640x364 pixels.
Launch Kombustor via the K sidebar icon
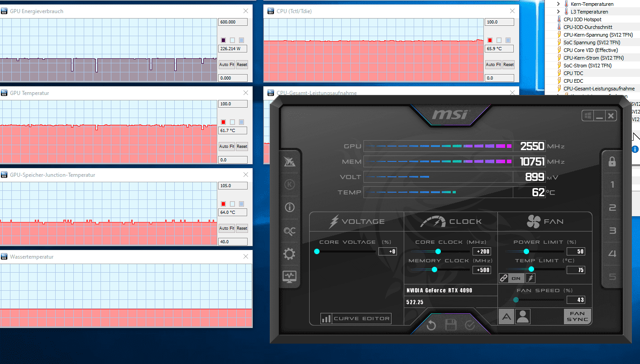click(289, 184)
